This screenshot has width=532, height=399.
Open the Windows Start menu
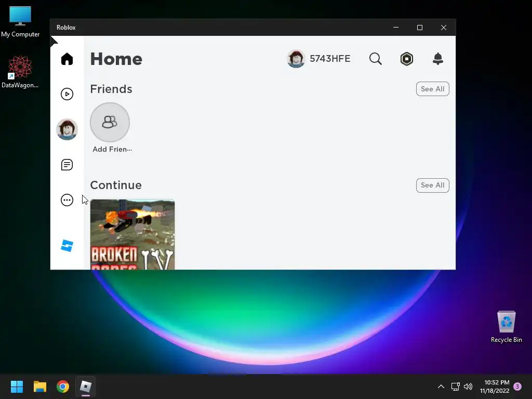pos(17,387)
